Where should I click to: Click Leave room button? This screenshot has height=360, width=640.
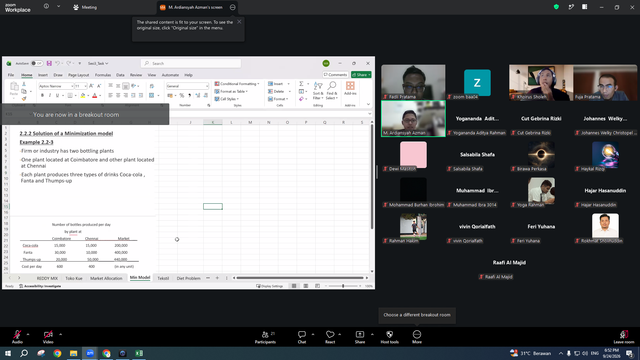tap(624, 337)
